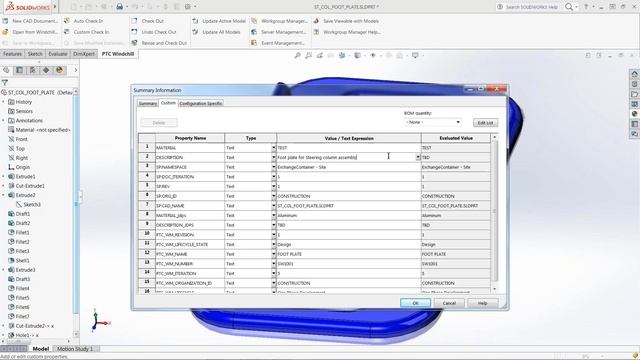Click Cancel in Summary Information dialog
Viewport: 640px width, 360px height.
click(449, 303)
